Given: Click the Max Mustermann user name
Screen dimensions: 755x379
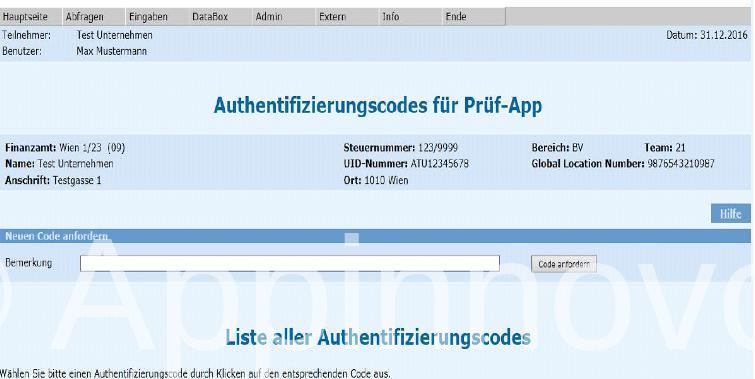Looking at the screenshot, I should click(112, 51).
